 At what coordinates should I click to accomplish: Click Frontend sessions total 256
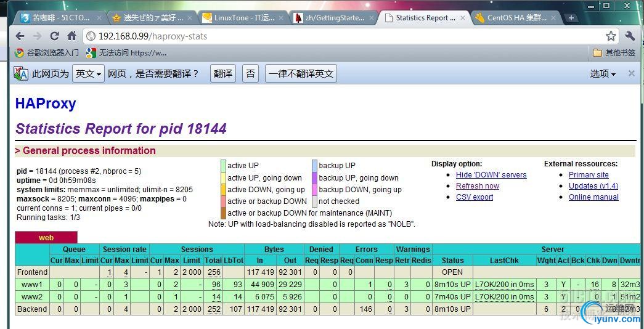point(214,272)
